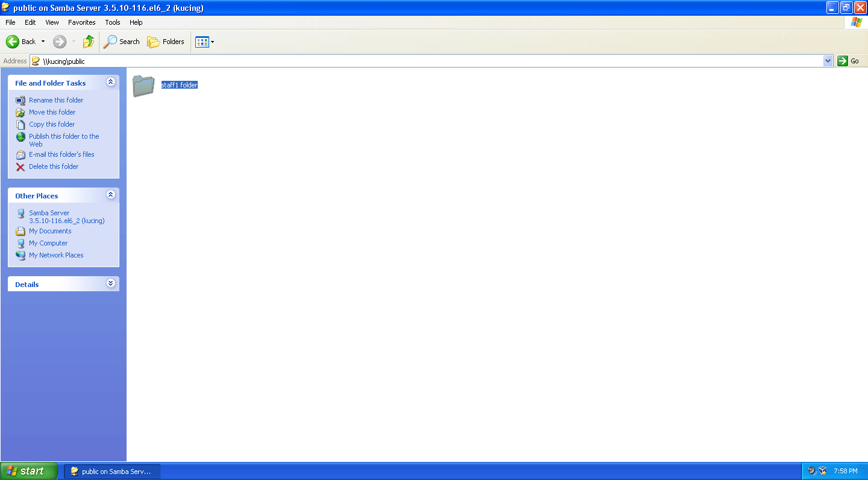Click the Copy this folder icon
Screen dimensions: 868x480
pos(20,125)
